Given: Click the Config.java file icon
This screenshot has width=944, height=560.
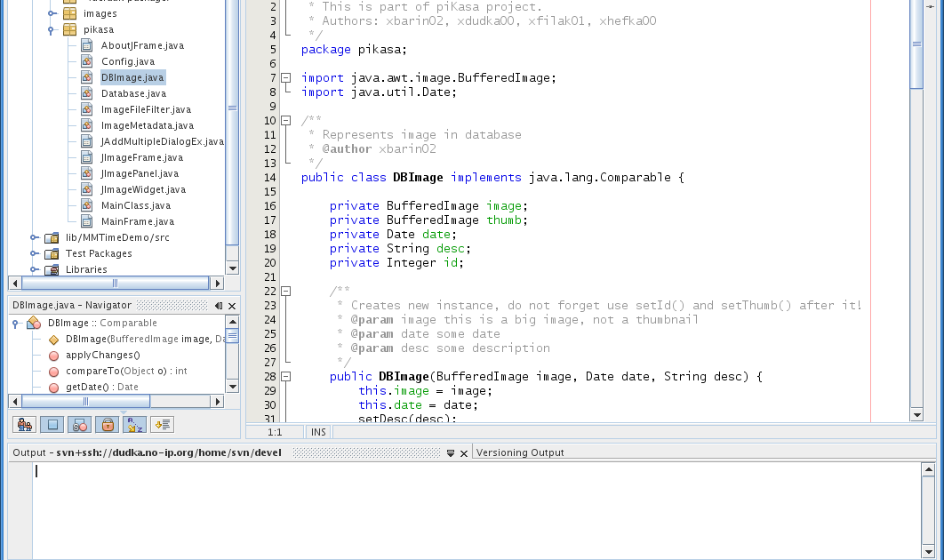Looking at the screenshot, I should [x=86, y=60].
